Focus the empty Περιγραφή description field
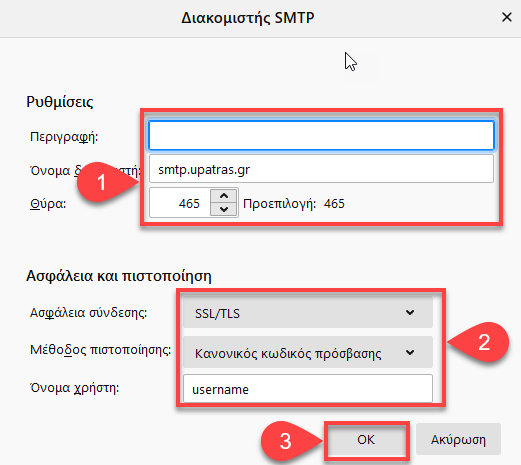 coord(321,135)
